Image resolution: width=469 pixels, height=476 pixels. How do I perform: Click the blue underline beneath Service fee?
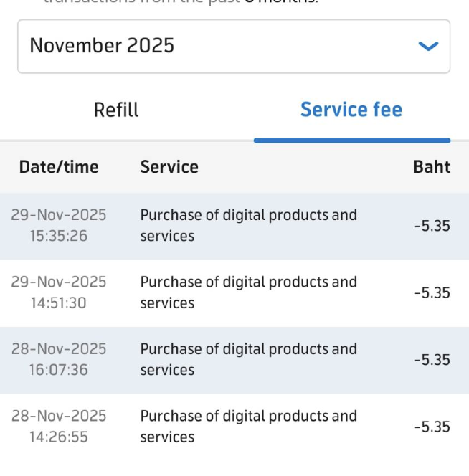click(x=351, y=140)
